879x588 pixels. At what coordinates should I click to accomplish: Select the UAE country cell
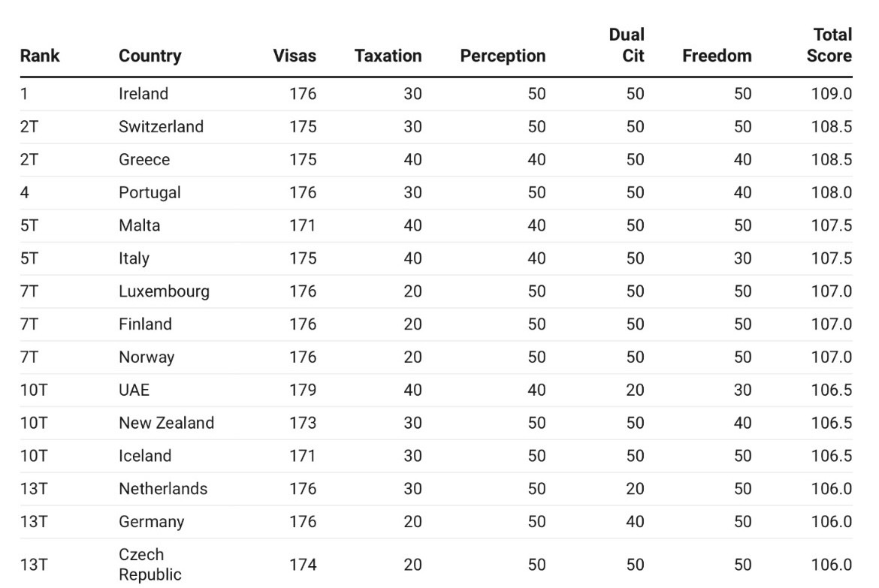tap(134, 390)
